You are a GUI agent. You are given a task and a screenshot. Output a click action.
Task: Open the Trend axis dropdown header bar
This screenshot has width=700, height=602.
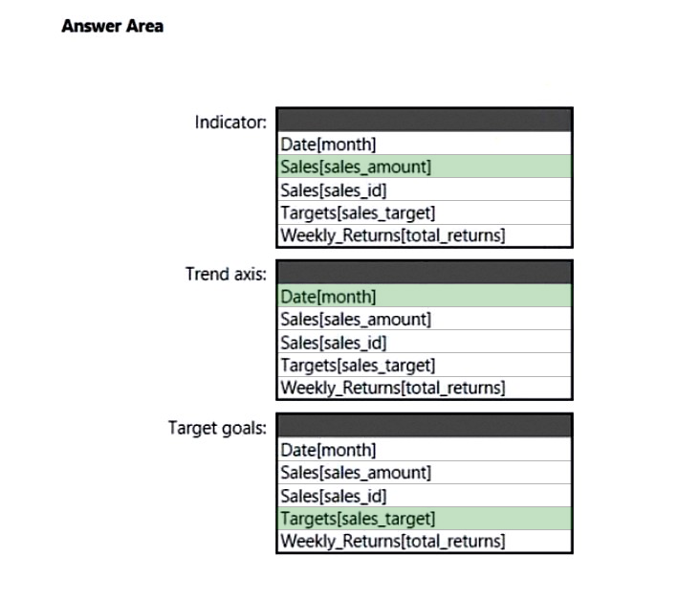tap(424, 272)
